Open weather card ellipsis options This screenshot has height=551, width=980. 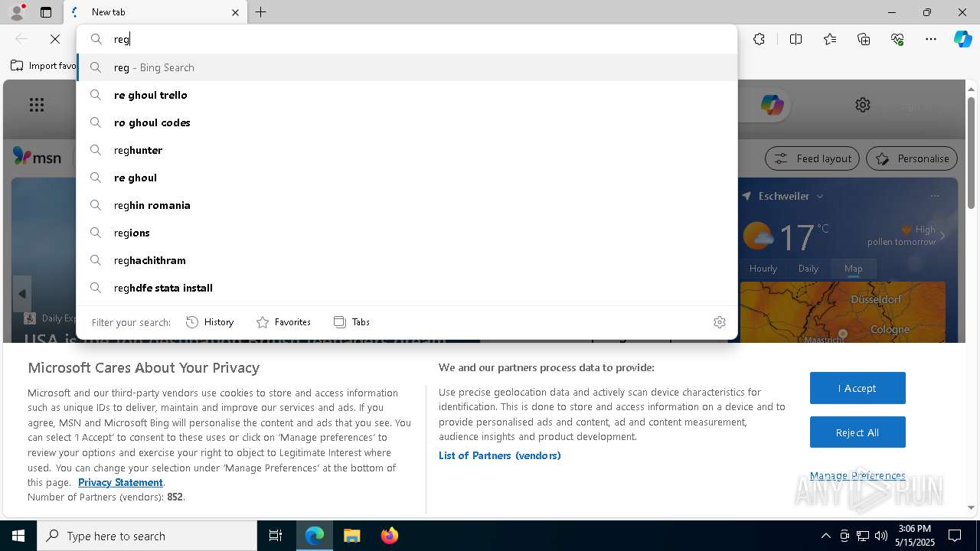(x=935, y=196)
